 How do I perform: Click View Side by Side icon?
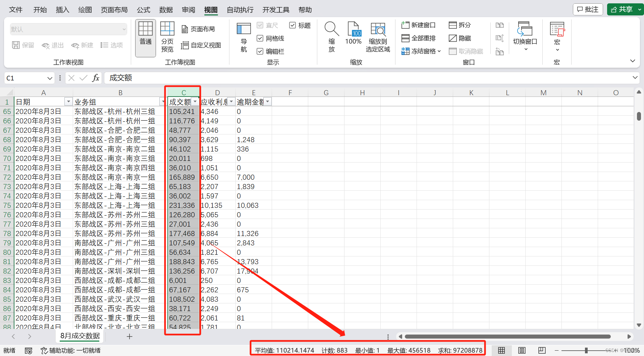click(500, 25)
